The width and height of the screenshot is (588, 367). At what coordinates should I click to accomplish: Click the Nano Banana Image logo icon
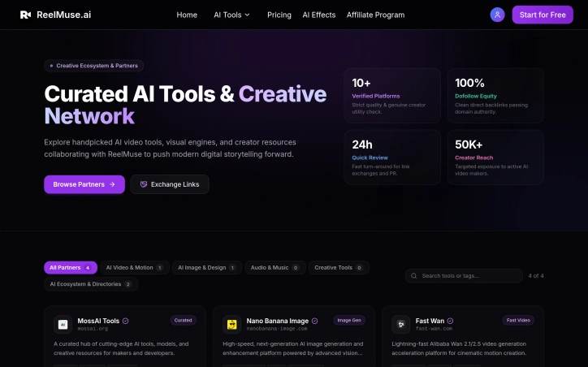pos(231,324)
